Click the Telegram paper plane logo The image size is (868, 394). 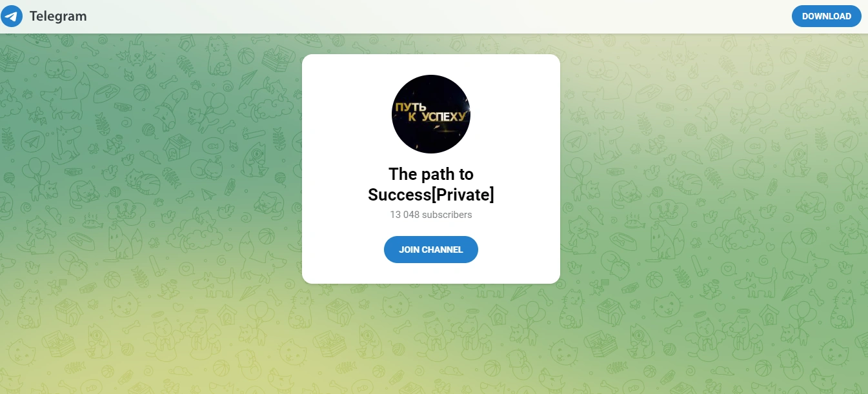(12, 16)
